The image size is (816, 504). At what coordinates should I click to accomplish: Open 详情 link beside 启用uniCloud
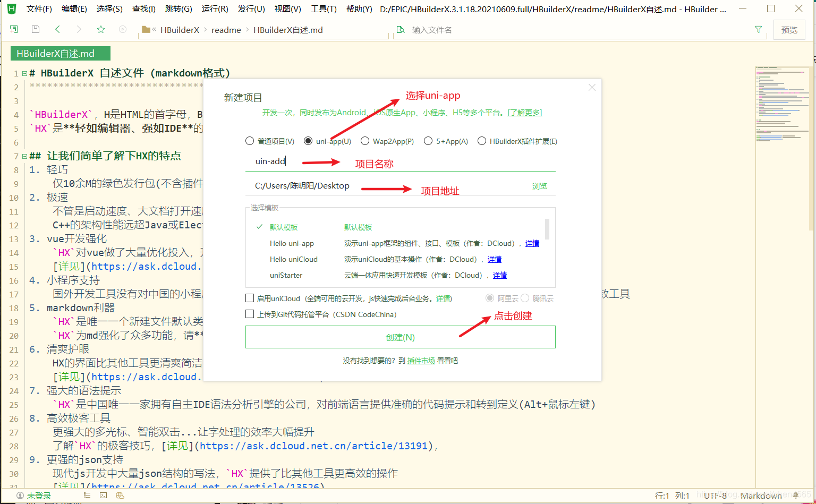pos(444,298)
